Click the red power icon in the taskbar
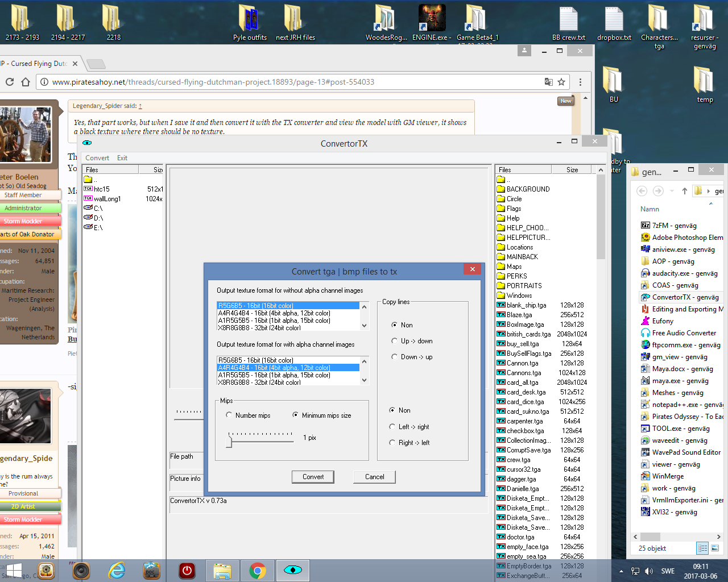This screenshot has height=582, width=728. (187, 570)
